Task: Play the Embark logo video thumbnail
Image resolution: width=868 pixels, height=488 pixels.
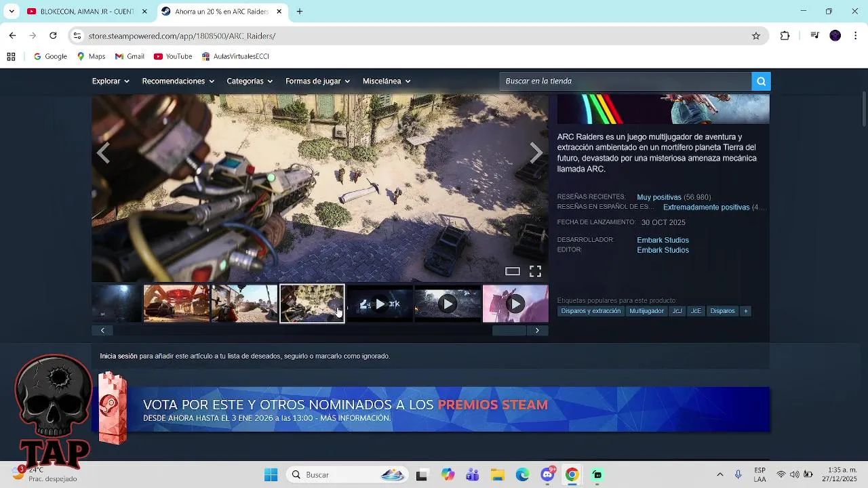Action: click(380, 304)
